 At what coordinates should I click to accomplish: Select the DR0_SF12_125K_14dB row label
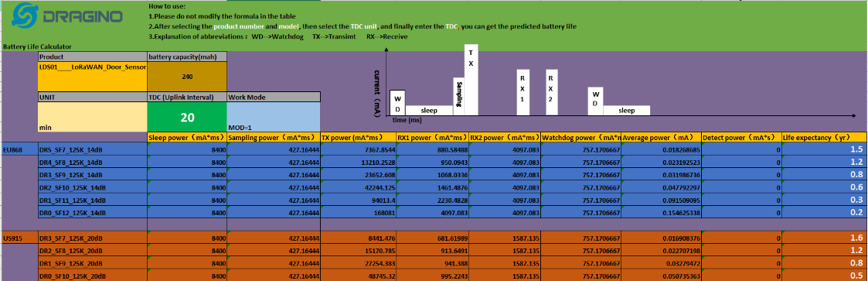(x=93, y=213)
